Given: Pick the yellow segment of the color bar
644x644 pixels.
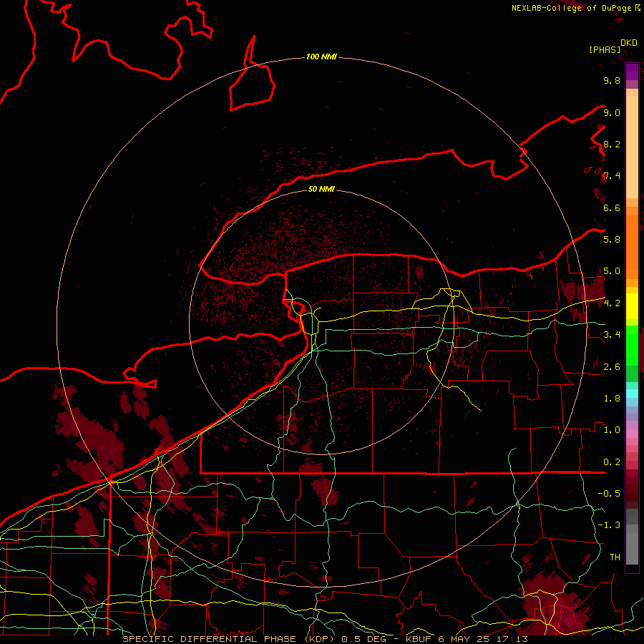Looking at the screenshot, I should click(x=632, y=306).
